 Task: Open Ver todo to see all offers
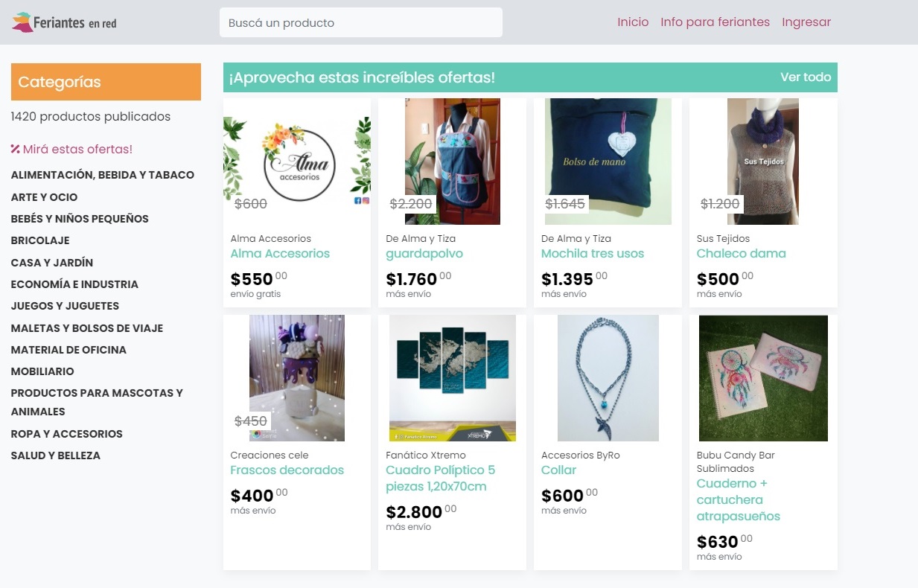[x=805, y=77]
